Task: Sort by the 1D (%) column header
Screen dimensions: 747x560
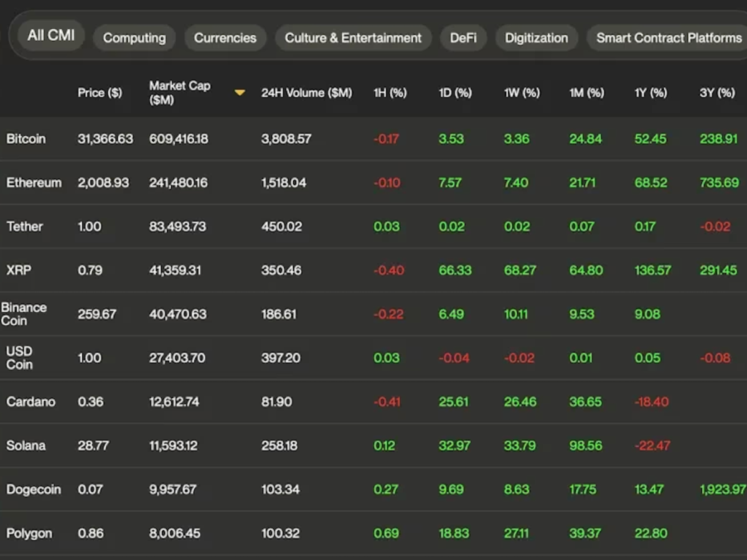Action: (455, 93)
